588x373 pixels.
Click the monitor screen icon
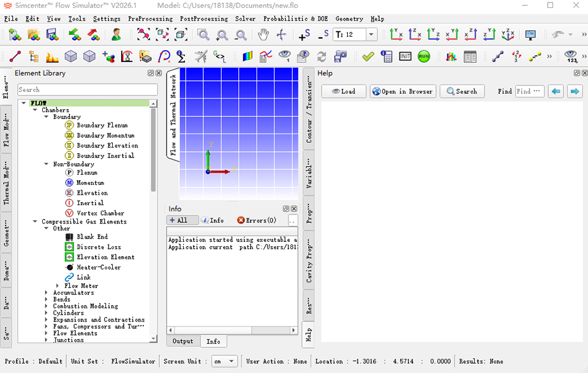tap(530, 35)
